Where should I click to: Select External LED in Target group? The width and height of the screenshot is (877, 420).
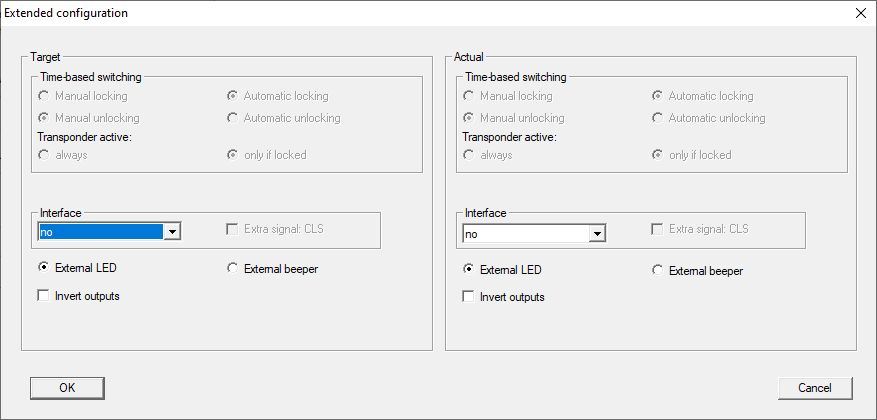pos(44,268)
